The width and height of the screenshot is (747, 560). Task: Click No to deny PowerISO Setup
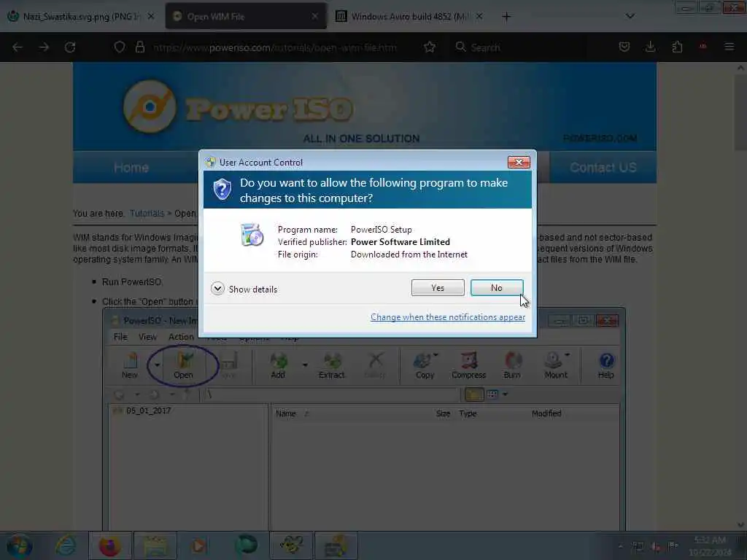[496, 287]
